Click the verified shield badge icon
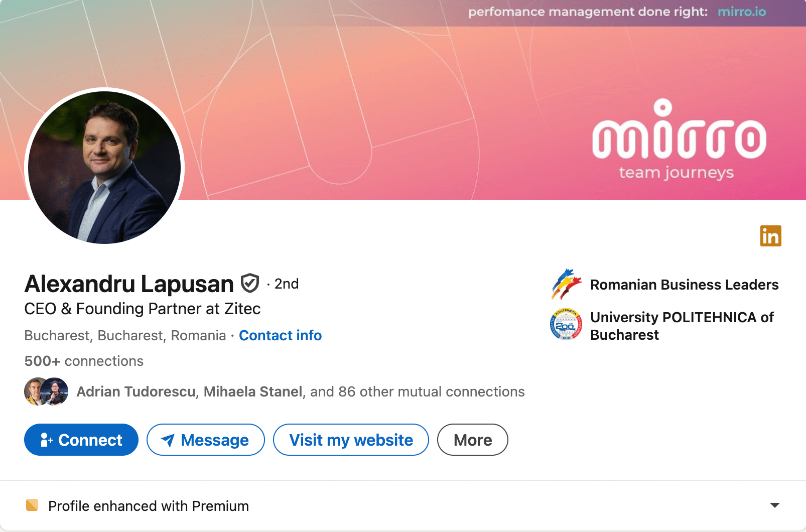The height and width of the screenshot is (532, 806). click(250, 284)
